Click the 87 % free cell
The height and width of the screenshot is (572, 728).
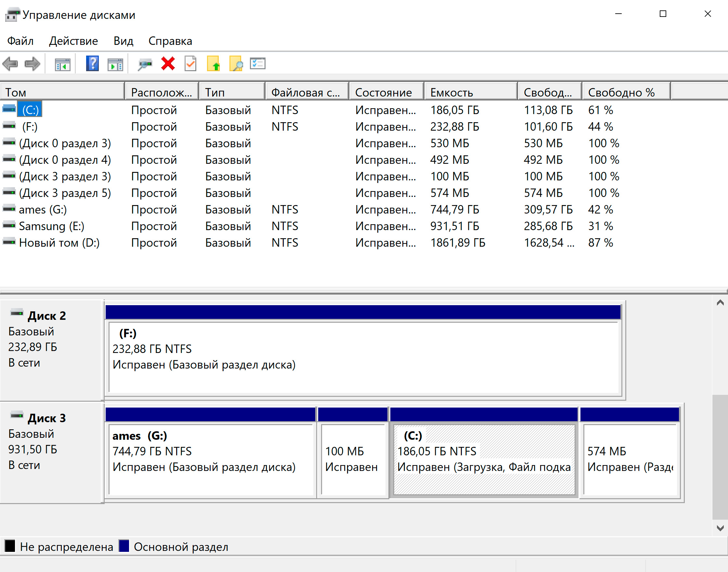click(x=600, y=243)
